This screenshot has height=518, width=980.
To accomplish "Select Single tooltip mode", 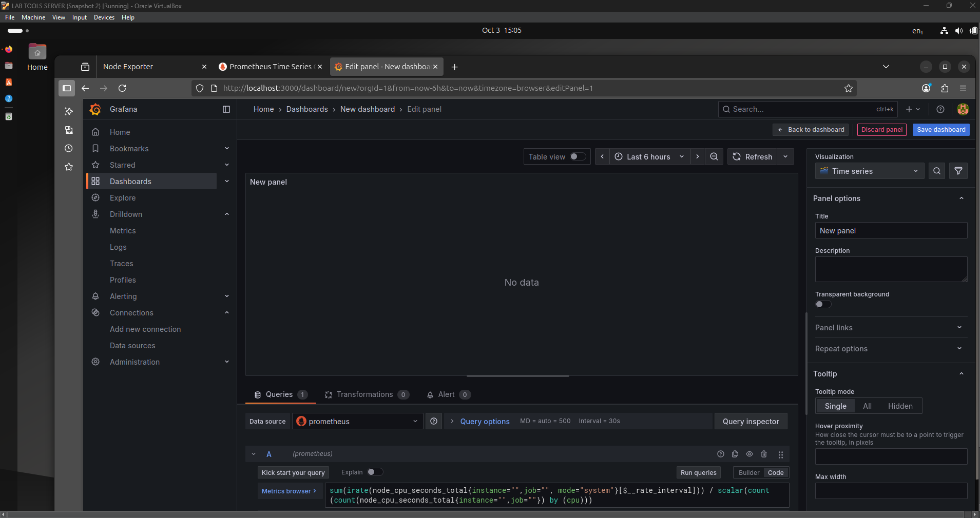I will pyautogui.click(x=835, y=406).
